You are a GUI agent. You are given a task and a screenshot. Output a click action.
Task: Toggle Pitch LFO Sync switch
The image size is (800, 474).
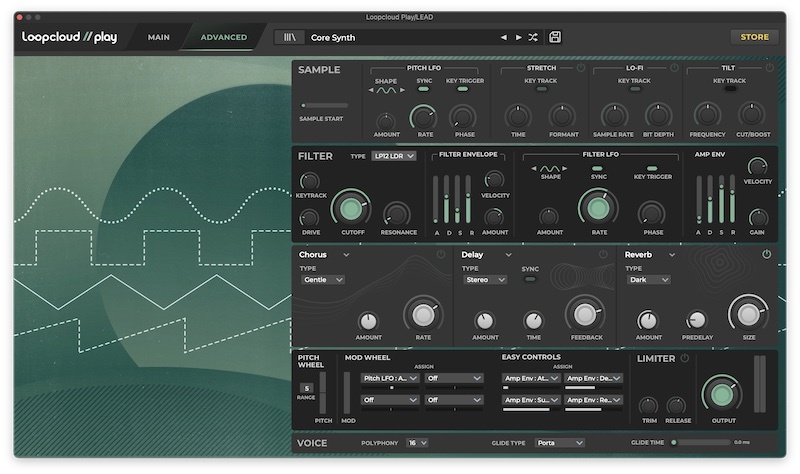pos(424,89)
